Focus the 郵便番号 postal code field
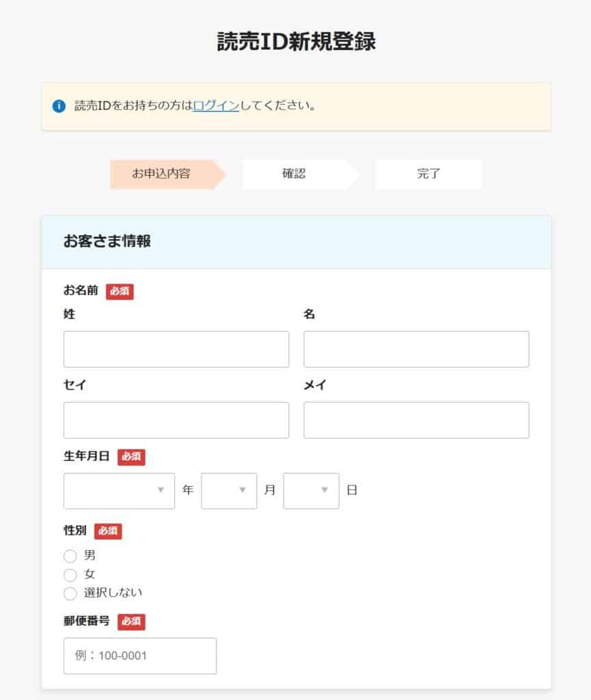The width and height of the screenshot is (591, 700). [140, 656]
